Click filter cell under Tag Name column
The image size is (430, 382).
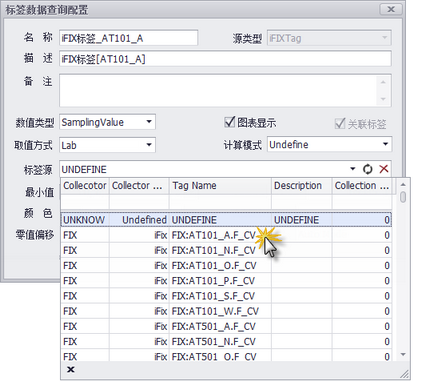point(220,202)
